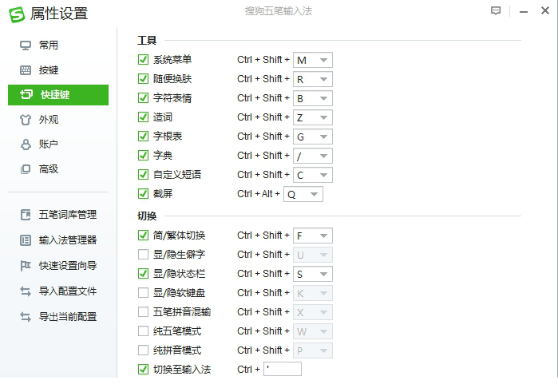
Task: Uncheck 显/隐状态栏 checkbox
Action: pyautogui.click(x=143, y=274)
